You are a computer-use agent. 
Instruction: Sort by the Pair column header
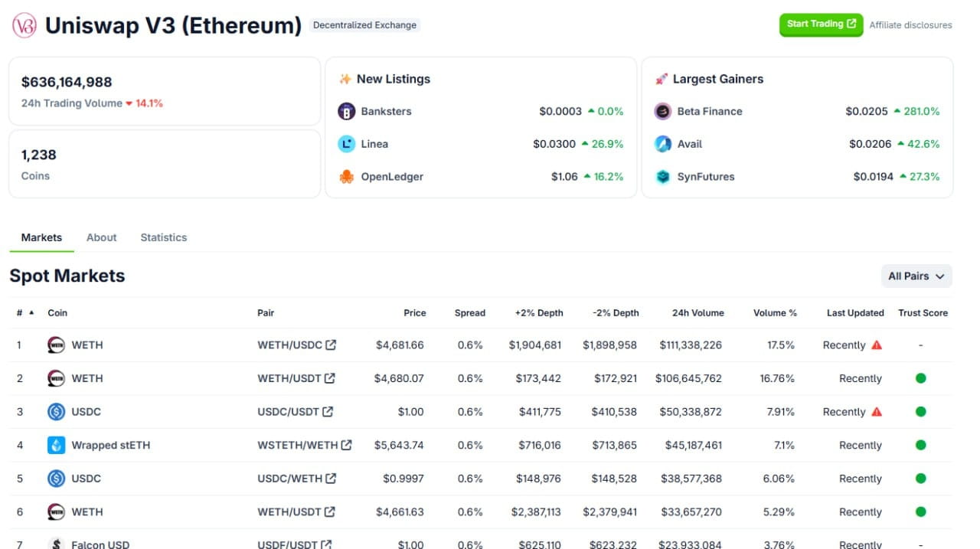tap(266, 312)
